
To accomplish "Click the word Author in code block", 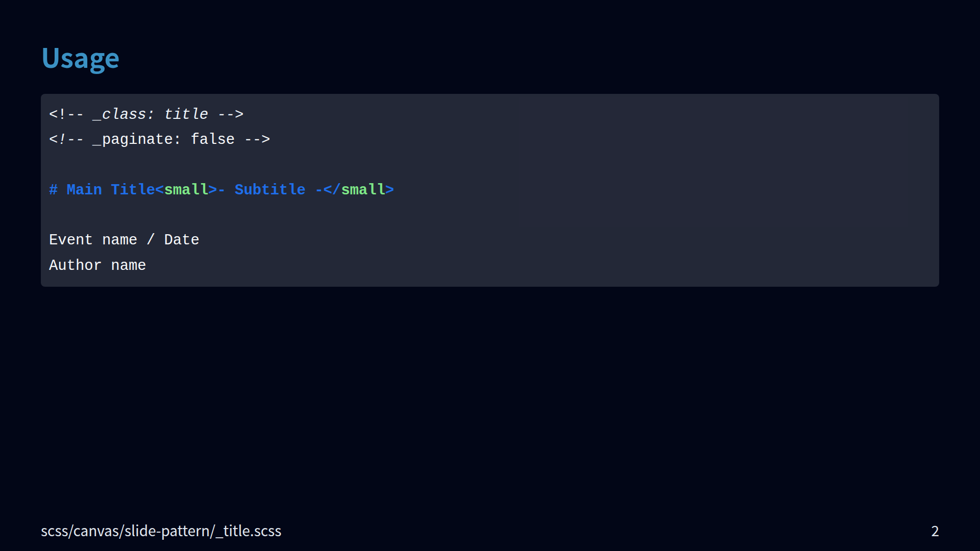I will pyautogui.click(x=75, y=265).
